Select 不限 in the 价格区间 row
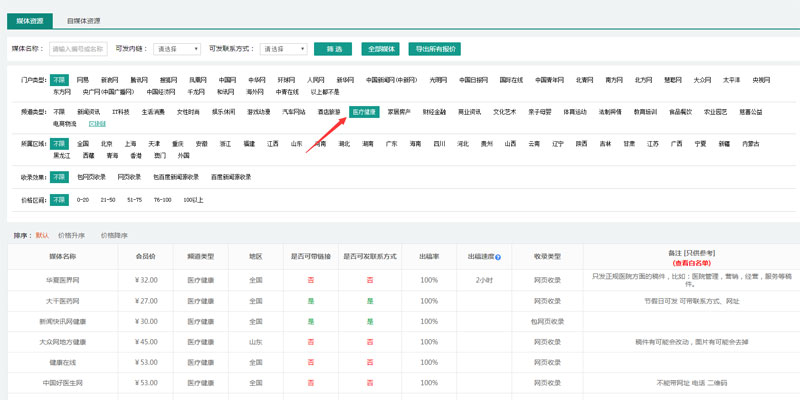This screenshot has width=800, height=400. click(x=59, y=200)
